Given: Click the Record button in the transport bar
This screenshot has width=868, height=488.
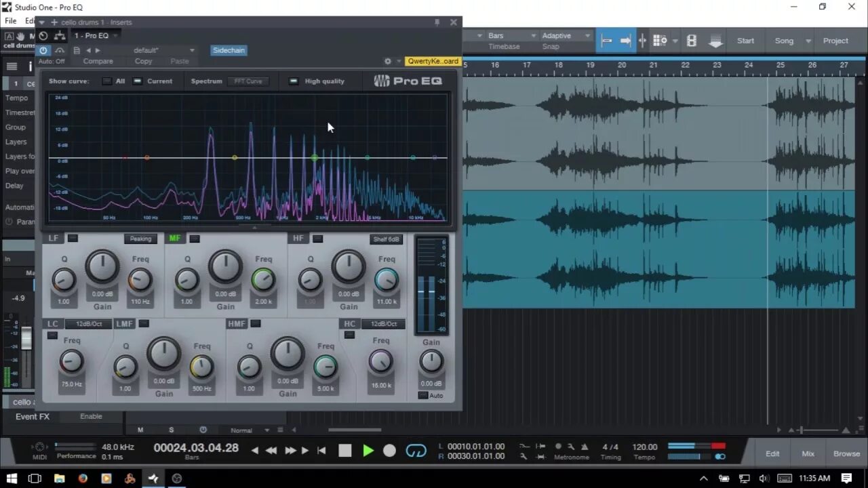Looking at the screenshot, I should [x=389, y=451].
